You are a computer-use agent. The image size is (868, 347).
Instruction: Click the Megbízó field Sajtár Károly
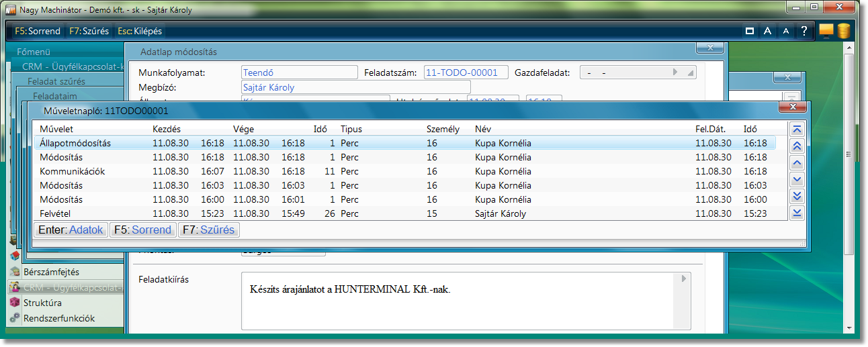tap(356, 87)
